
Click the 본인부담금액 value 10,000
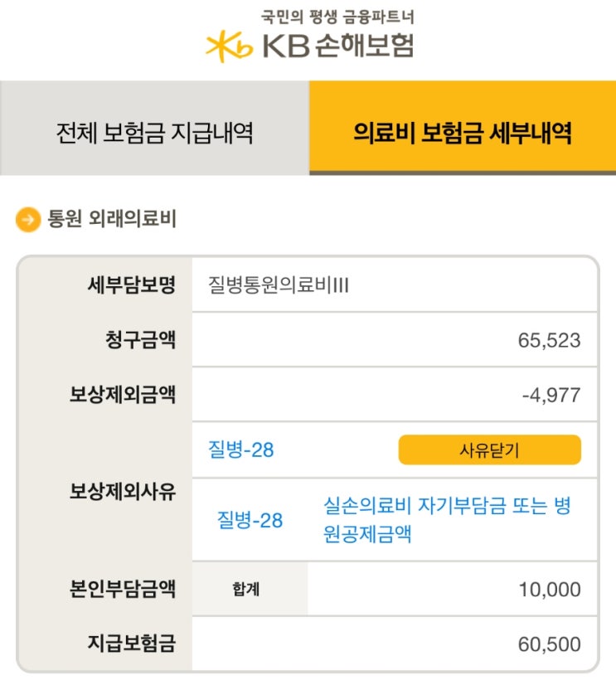(x=550, y=590)
